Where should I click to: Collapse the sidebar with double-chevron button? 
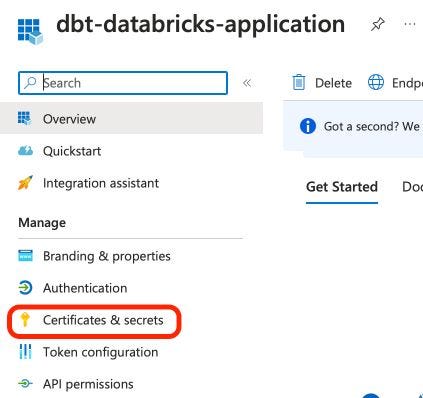(247, 83)
